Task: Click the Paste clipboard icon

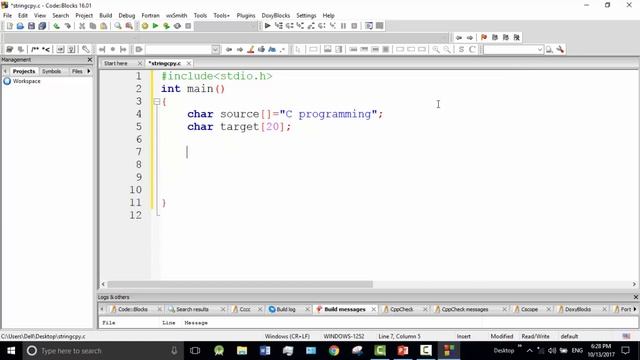Action: tap(104, 26)
